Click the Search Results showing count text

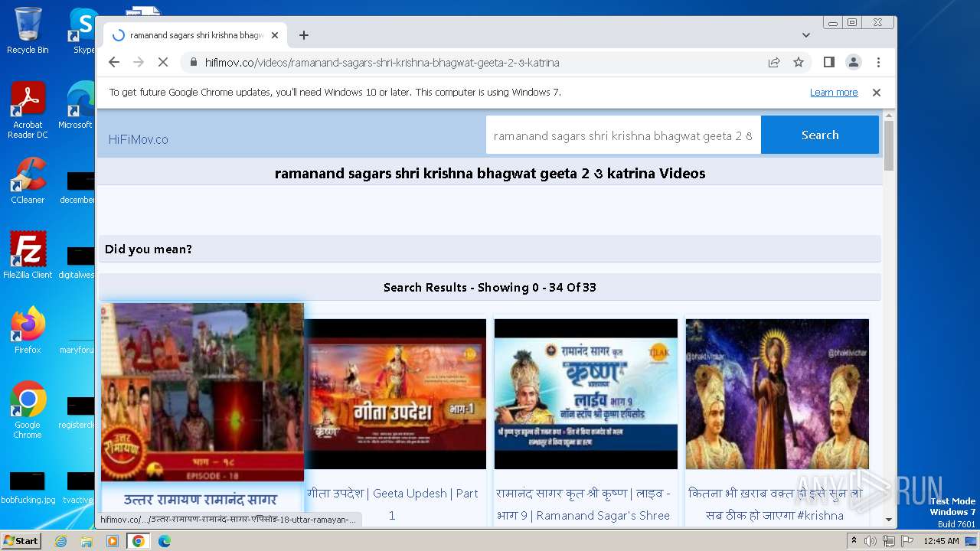[490, 288]
